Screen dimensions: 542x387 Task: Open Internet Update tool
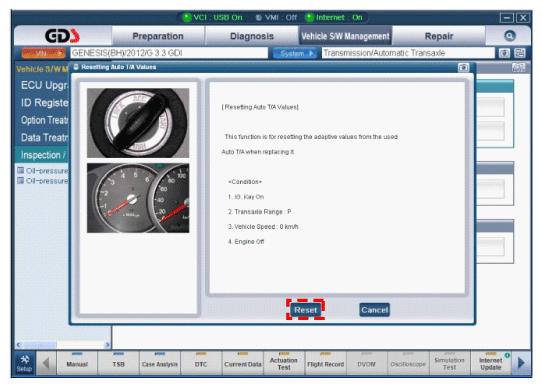491,364
